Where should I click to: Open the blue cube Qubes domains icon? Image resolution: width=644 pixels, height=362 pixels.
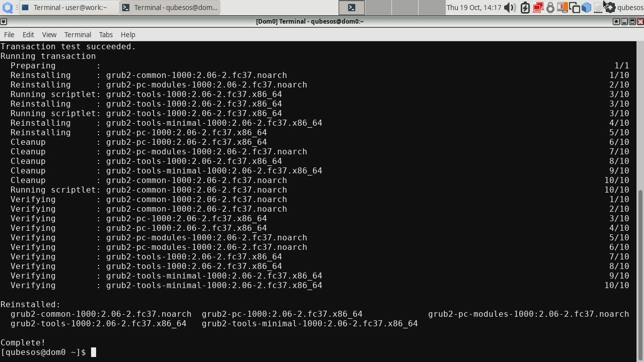(586, 8)
